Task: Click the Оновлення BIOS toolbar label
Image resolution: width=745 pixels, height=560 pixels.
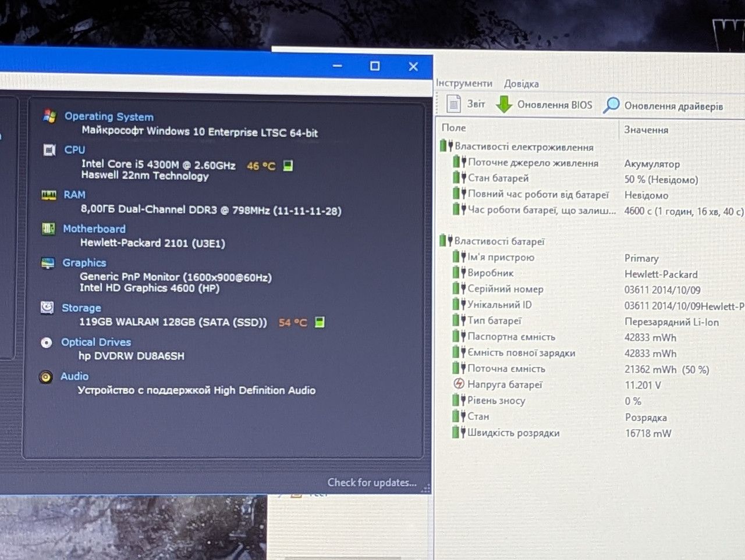Action: click(x=555, y=105)
